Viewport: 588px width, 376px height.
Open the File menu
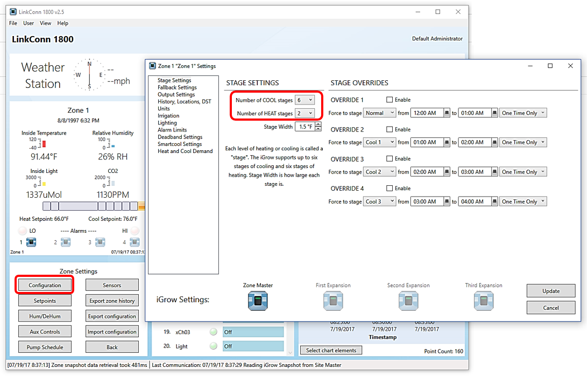coord(13,23)
